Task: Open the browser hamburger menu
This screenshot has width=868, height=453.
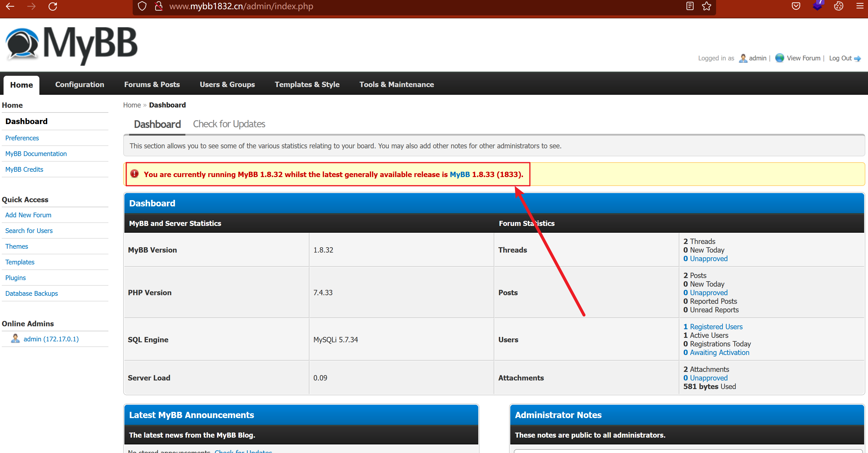Action: [x=860, y=7]
